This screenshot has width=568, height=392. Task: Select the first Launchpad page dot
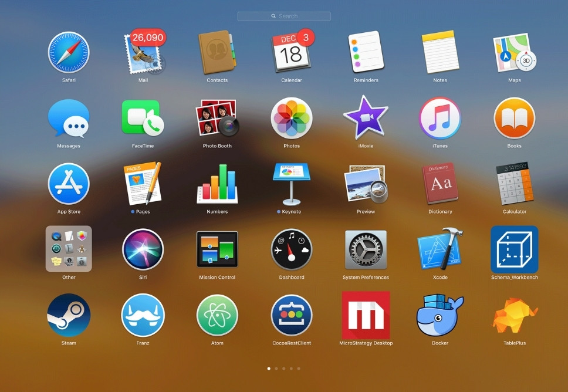click(x=269, y=369)
